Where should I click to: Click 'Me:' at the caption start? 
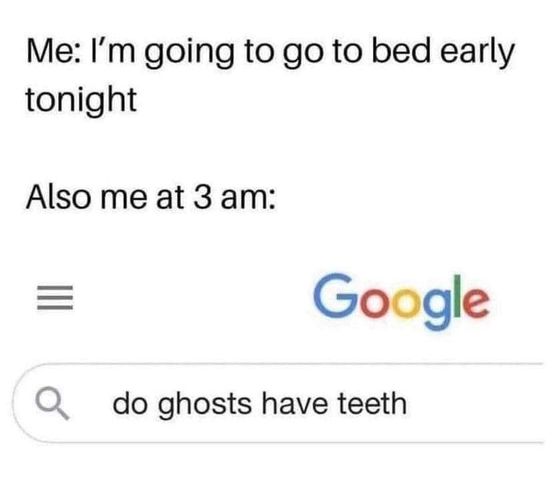point(55,51)
